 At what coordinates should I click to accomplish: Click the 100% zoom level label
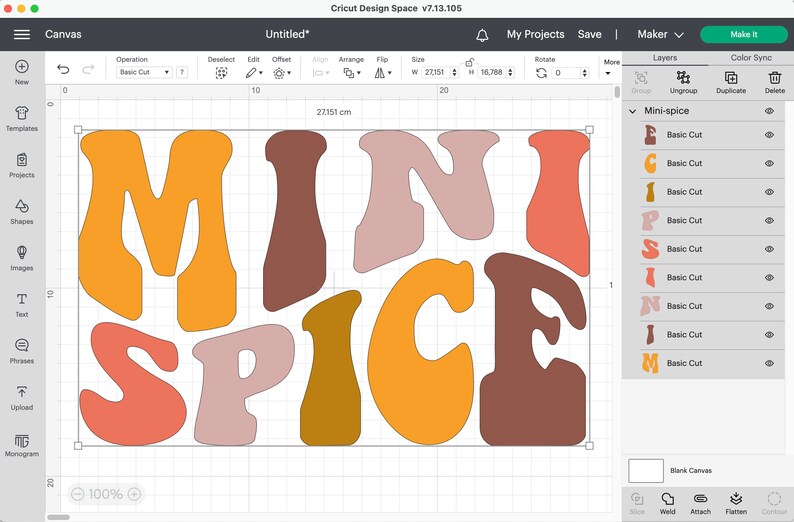105,494
